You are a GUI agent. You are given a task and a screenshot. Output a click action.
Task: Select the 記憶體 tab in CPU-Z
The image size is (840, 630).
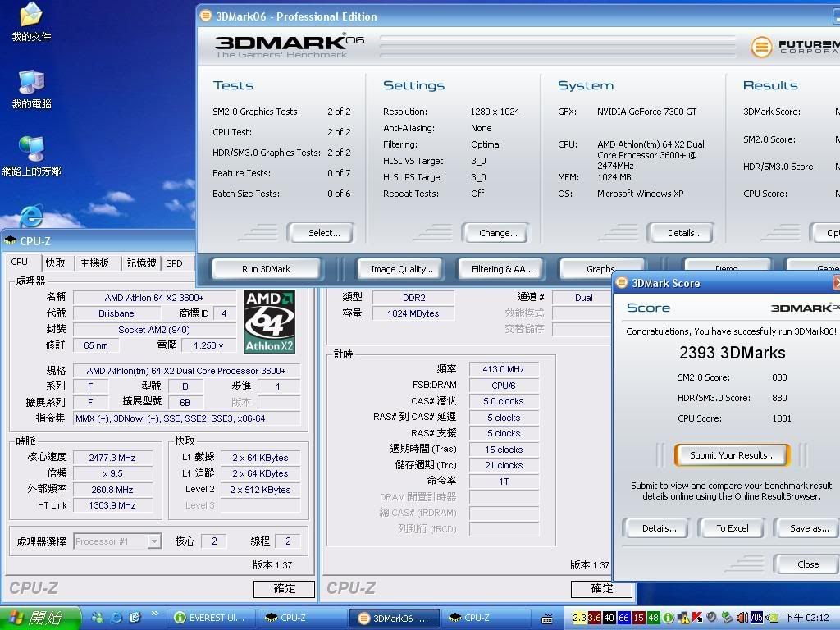pyautogui.click(x=141, y=263)
